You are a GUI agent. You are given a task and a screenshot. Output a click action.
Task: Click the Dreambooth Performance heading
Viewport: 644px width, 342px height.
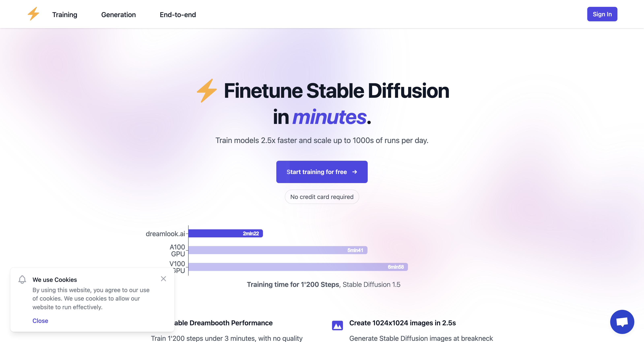(x=223, y=323)
